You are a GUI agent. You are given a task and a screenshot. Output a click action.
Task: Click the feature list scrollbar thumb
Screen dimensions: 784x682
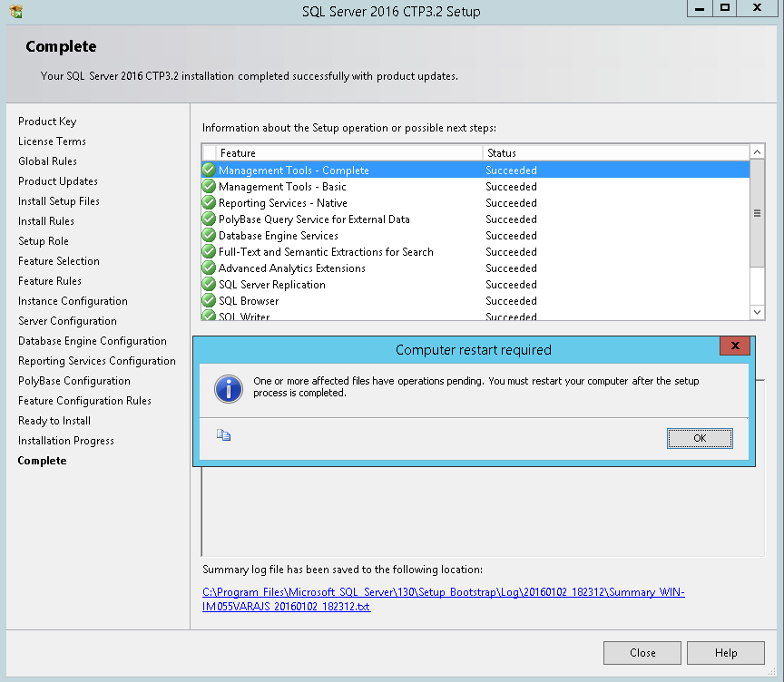point(757,213)
